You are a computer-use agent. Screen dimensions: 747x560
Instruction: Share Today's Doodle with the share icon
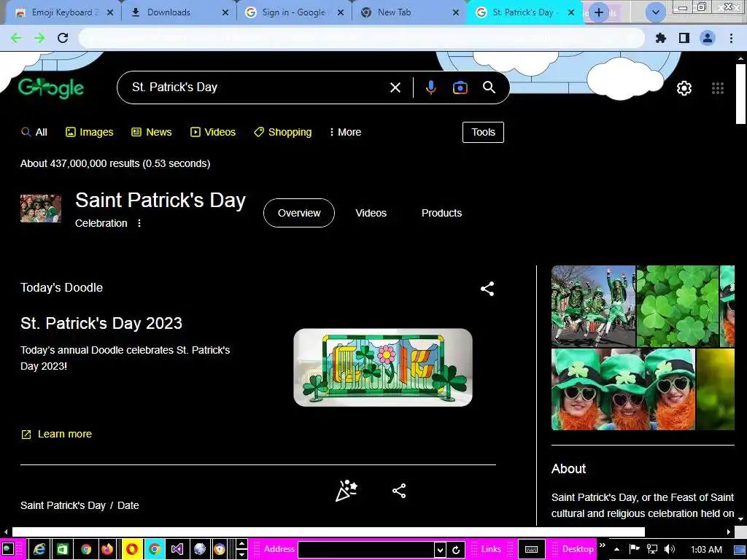[x=487, y=289]
